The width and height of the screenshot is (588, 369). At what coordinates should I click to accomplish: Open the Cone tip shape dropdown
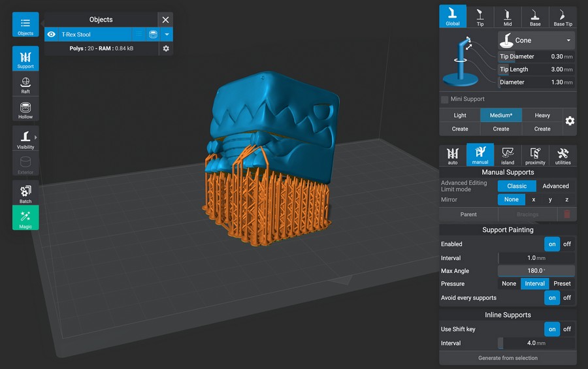click(536, 40)
